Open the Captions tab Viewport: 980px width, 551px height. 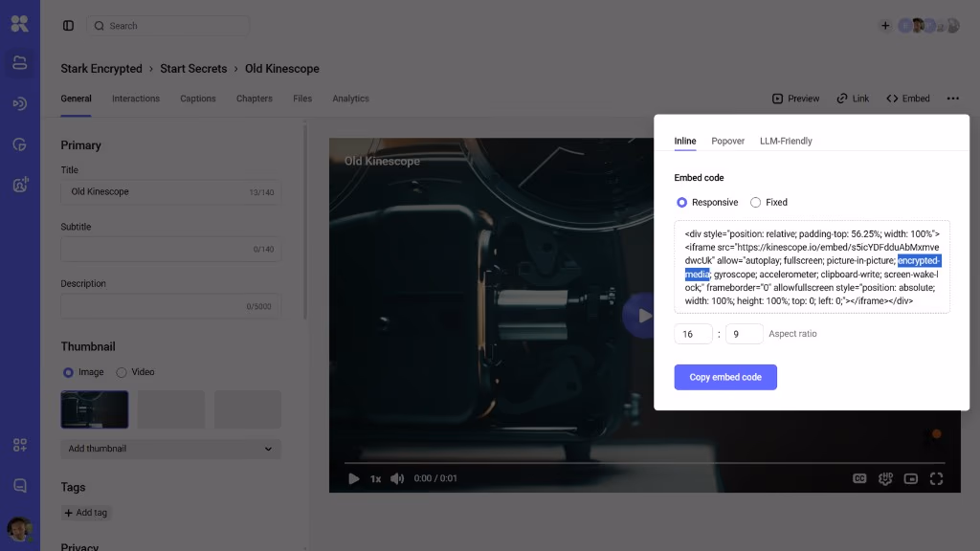pos(197,99)
